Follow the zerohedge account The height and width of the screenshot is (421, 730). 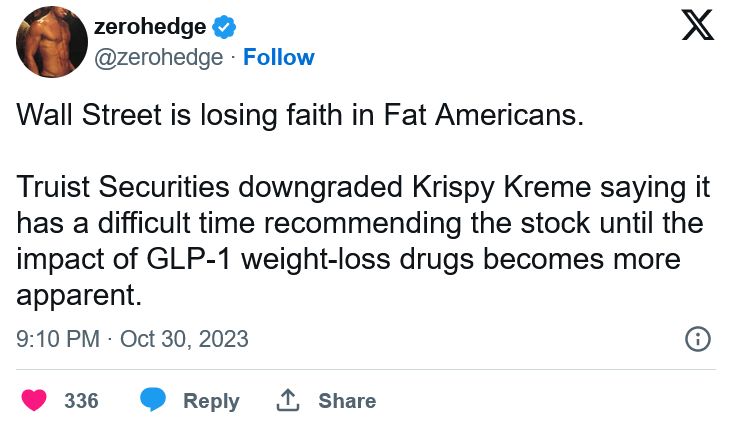[279, 58]
